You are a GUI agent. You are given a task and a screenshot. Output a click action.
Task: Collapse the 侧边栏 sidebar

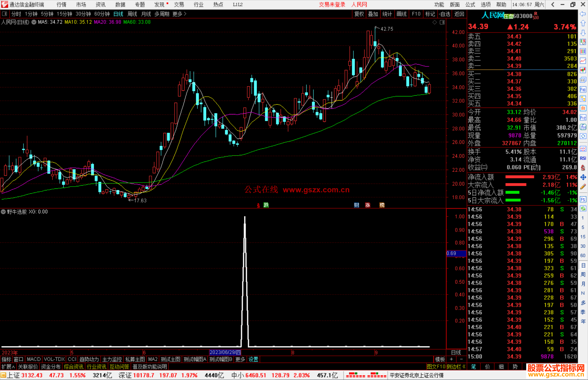tap(456, 367)
